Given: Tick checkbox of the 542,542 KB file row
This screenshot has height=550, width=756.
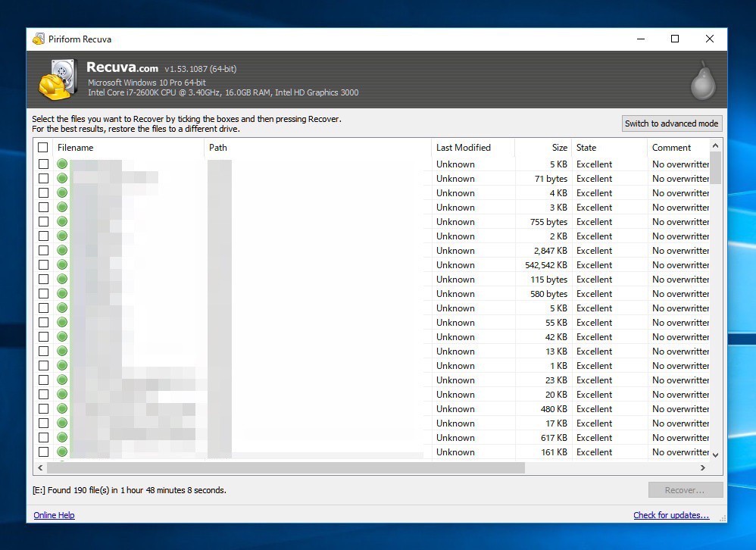Looking at the screenshot, I should coord(43,264).
